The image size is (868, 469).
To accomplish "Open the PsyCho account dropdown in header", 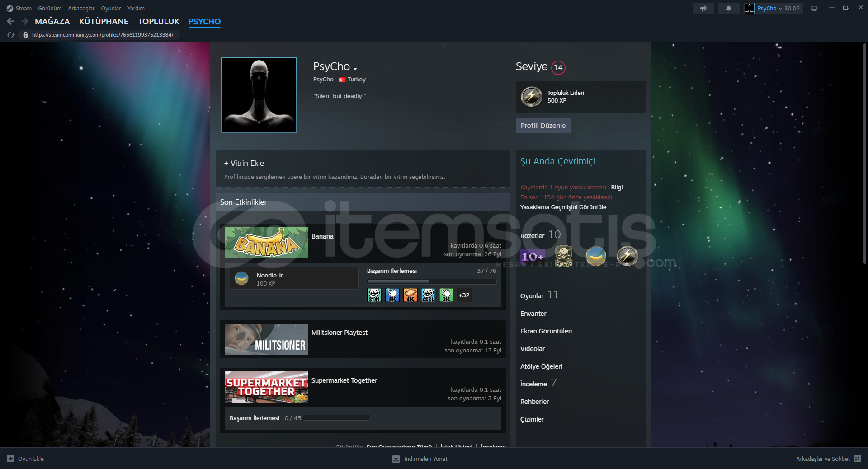I will [x=770, y=9].
